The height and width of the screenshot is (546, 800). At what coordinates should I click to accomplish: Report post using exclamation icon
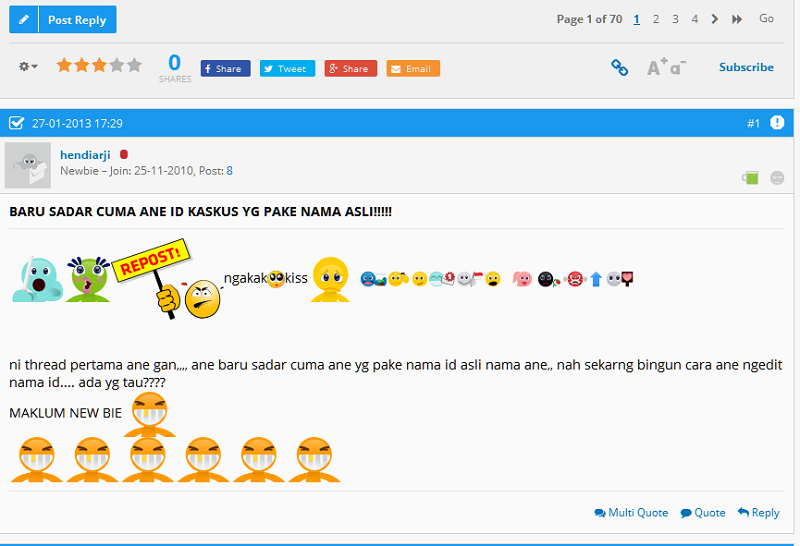click(x=777, y=122)
